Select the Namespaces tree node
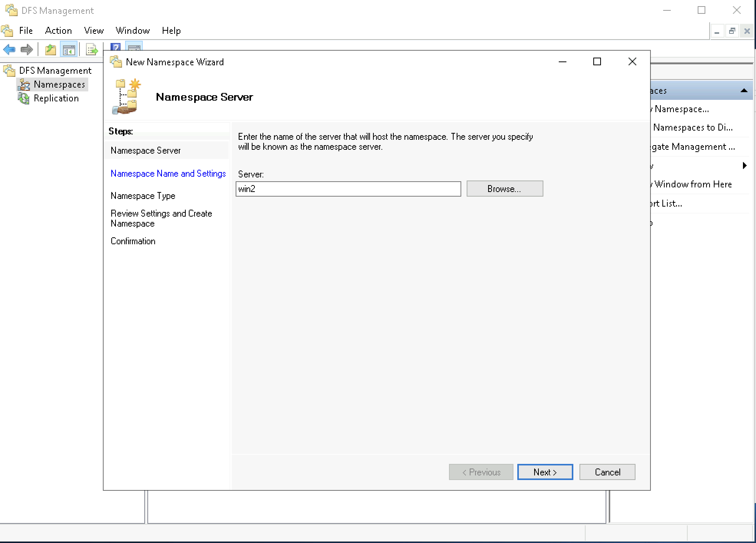This screenshot has width=756, height=543. point(59,84)
